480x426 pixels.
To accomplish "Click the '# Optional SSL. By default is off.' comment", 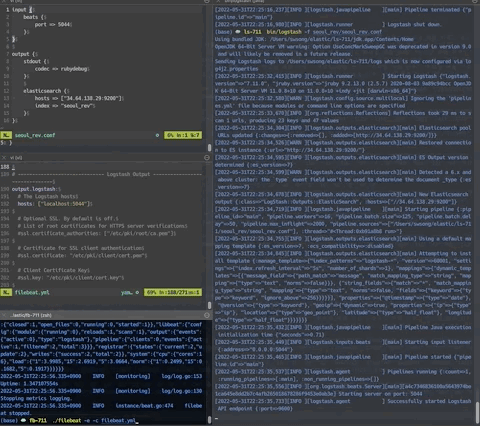I will point(68,219).
